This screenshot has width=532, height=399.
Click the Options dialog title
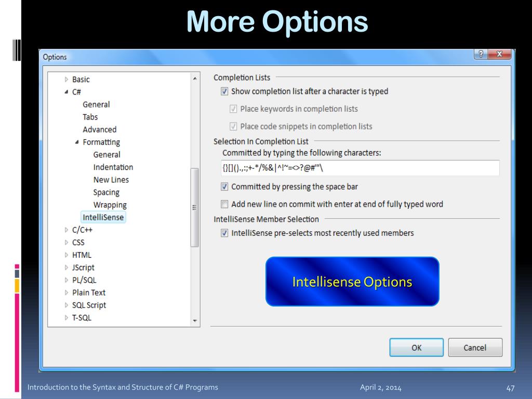pos(55,57)
